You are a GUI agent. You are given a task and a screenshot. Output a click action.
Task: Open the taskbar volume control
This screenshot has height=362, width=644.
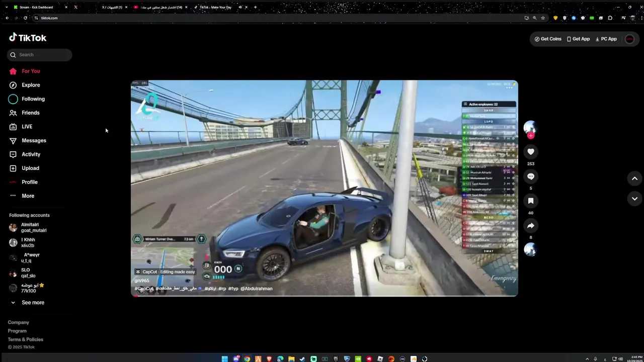click(620, 359)
